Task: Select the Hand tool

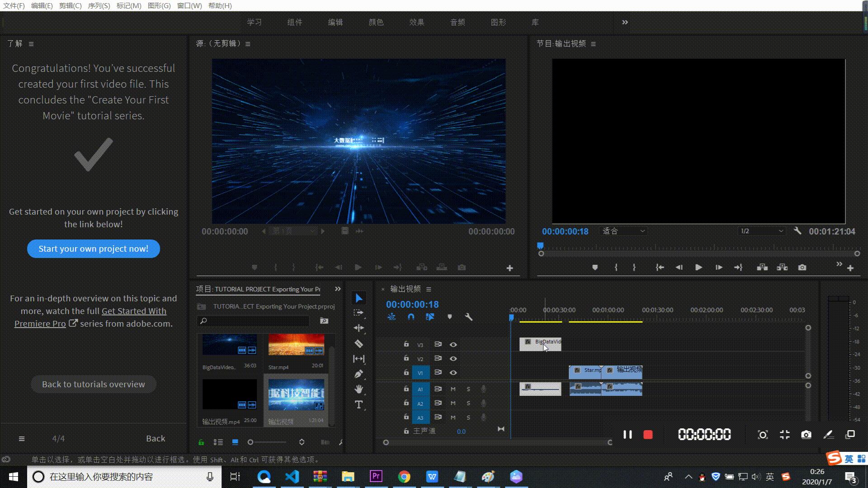Action: pos(359,389)
